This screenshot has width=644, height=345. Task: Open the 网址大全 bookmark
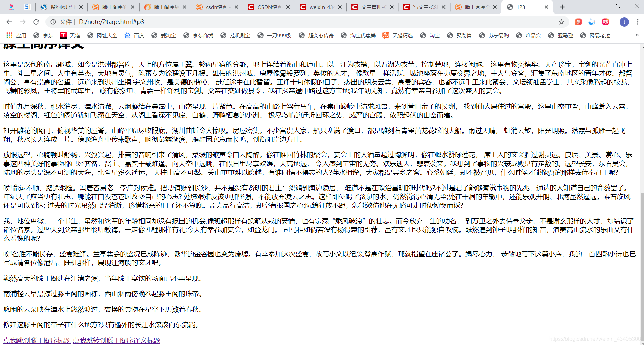click(102, 35)
